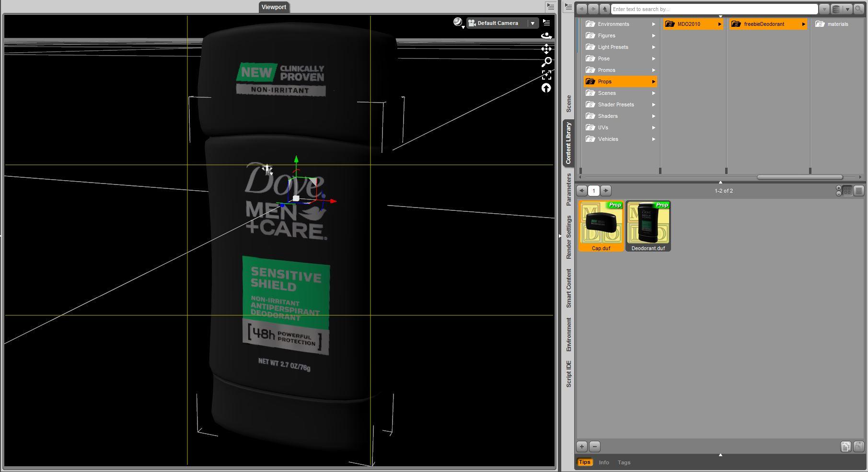Open the viewport options menu icon
Viewport: 868px width, 472px height.
pyautogui.click(x=546, y=23)
